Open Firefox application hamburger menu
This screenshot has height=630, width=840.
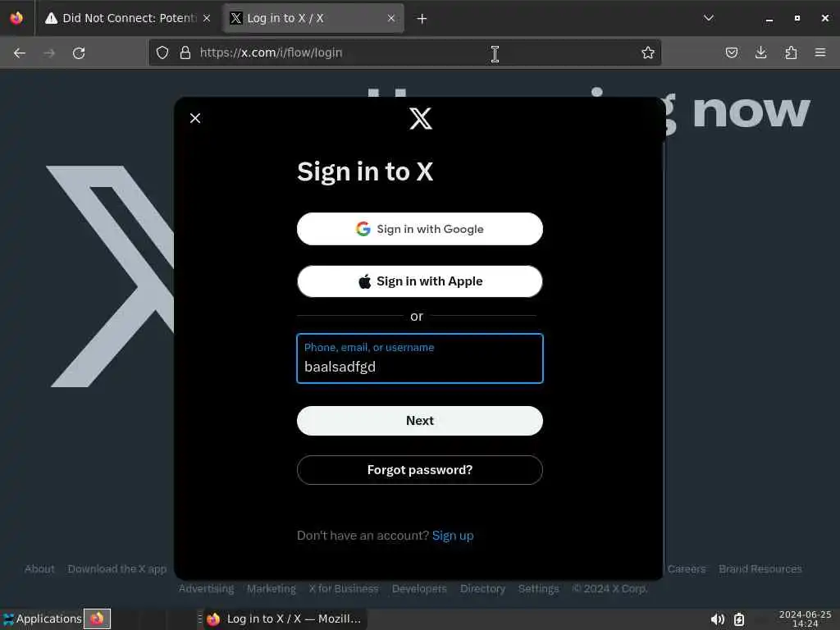coord(820,52)
